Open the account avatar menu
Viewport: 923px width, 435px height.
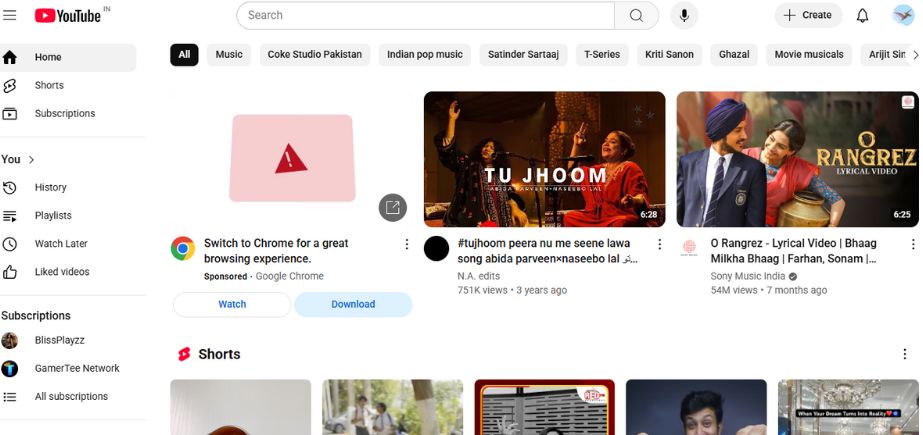(x=903, y=15)
